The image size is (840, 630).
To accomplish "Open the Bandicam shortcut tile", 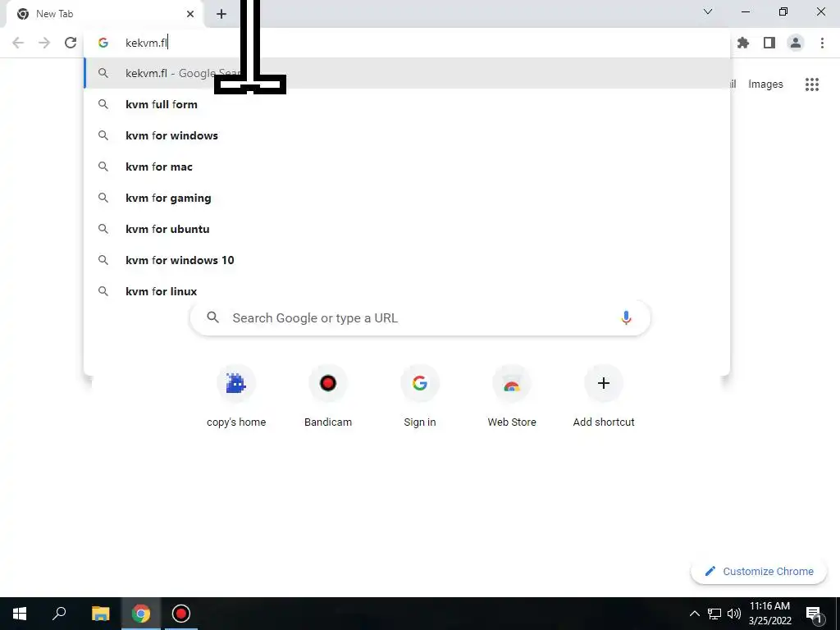I will 328,396.
